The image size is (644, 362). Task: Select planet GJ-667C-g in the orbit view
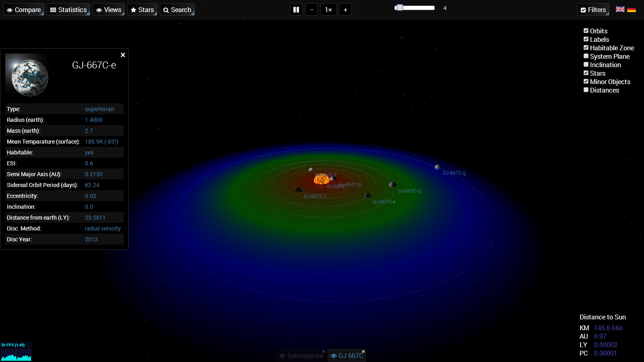[437, 167]
